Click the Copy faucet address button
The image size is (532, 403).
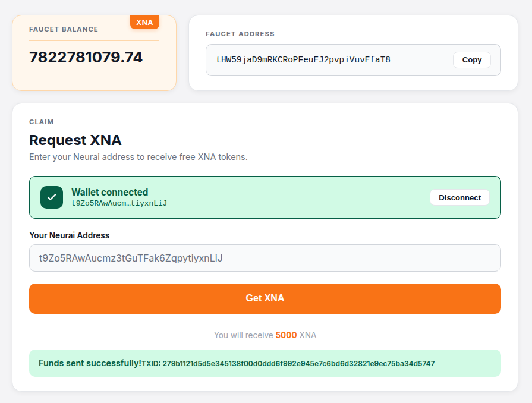point(471,60)
